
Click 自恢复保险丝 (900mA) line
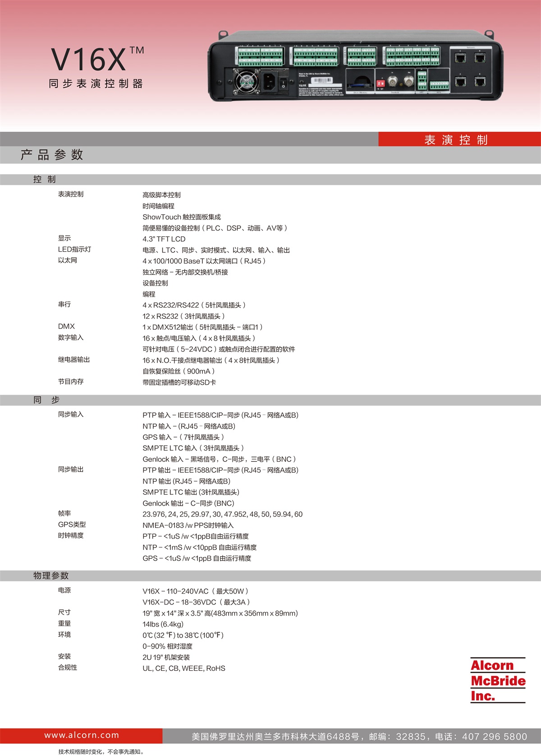(x=179, y=371)
